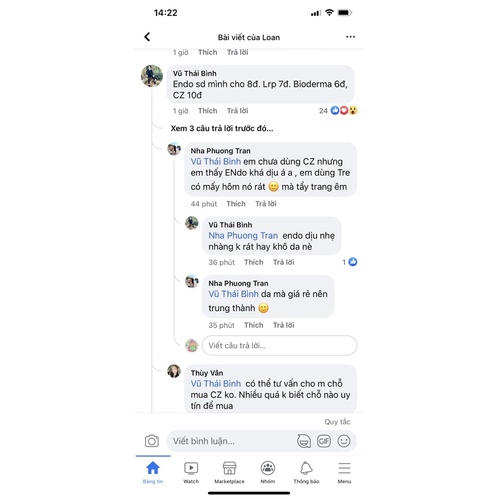Viewport: 499px width, 499px height.
Task: Open the emoji picker in the comment box
Action: point(344,441)
